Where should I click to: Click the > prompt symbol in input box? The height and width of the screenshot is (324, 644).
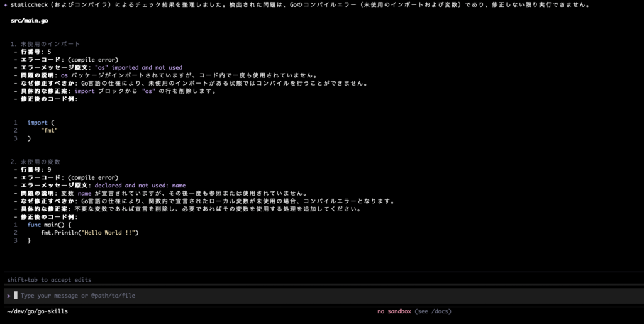point(8,295)
